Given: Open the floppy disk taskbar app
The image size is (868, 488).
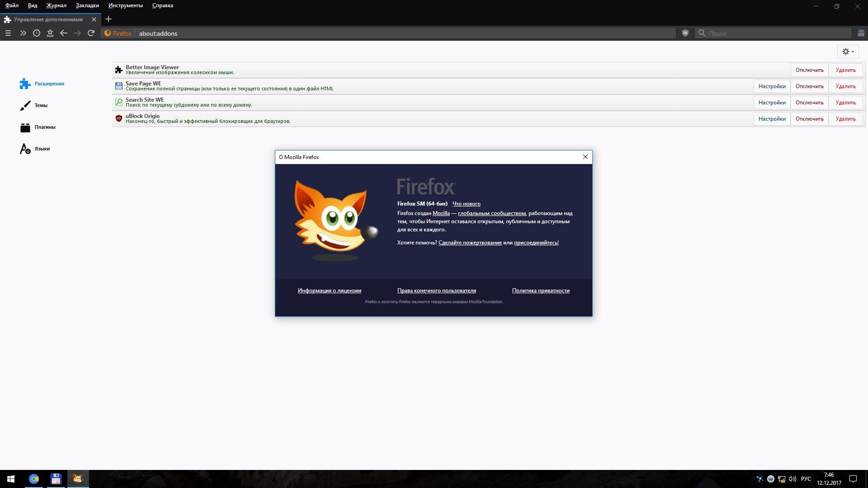Looking at the screenshot, I should click(56, 479).
